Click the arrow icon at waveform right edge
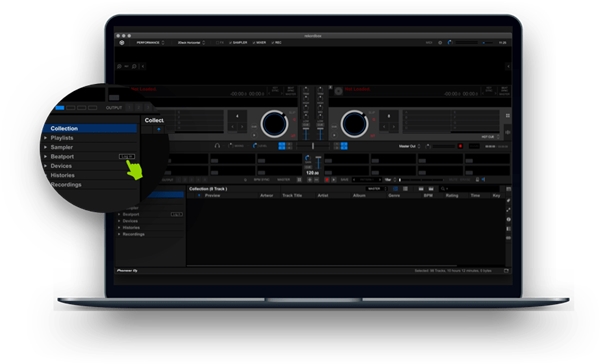This screenshot has height=364, width=600. [x=508, y=66]
